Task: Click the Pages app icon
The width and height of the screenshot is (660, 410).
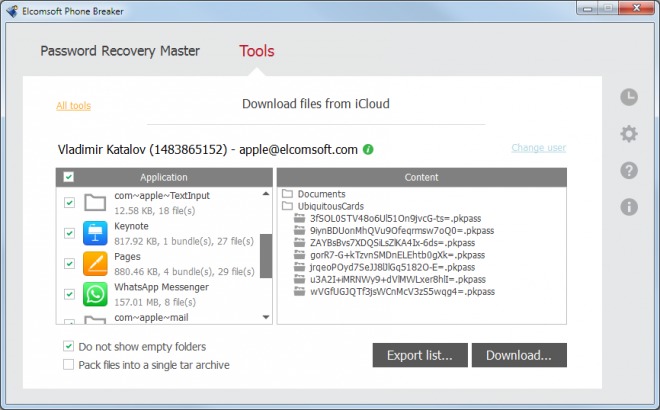Action: pos(95,264)
